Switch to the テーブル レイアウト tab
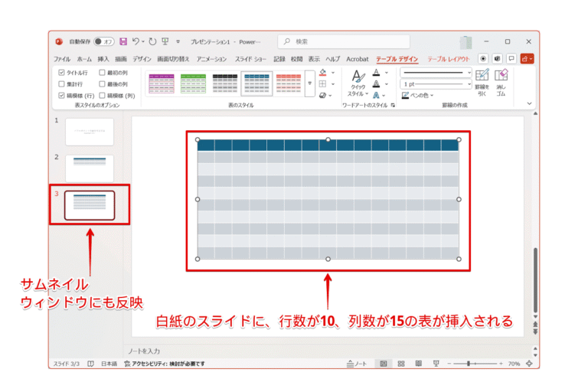The height and width of the screenshot is (392, 588). coord(449,59)
